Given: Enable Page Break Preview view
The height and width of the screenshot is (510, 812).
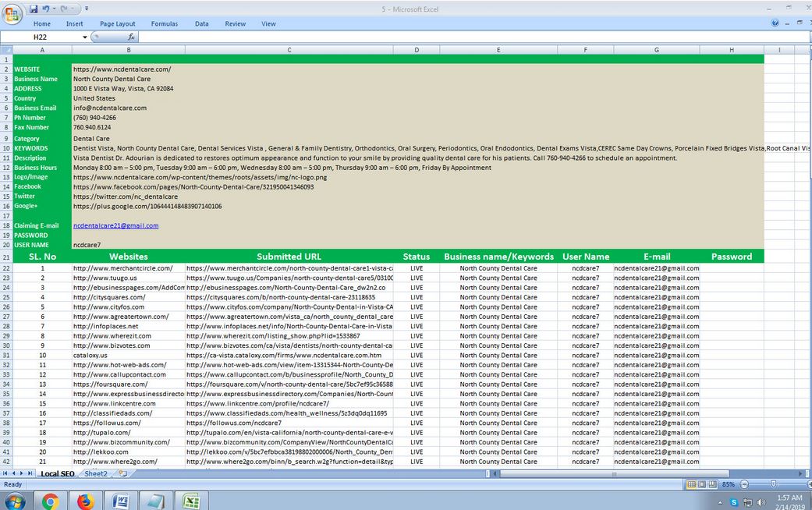Looking at the screenshot, I should point(711,484).
